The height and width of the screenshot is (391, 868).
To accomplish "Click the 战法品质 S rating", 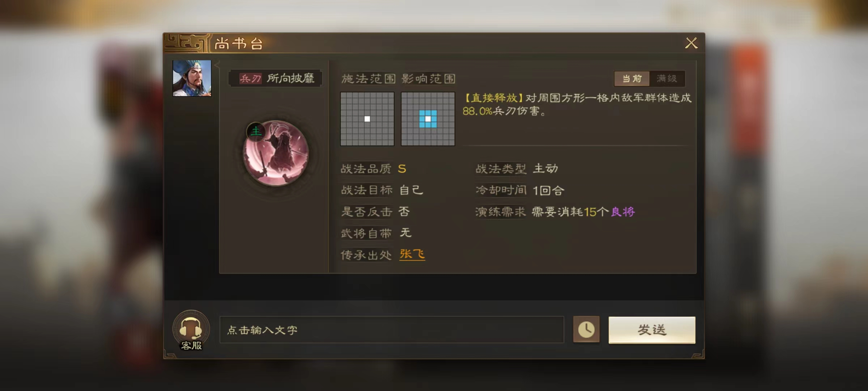I will [x=402, y=169].
